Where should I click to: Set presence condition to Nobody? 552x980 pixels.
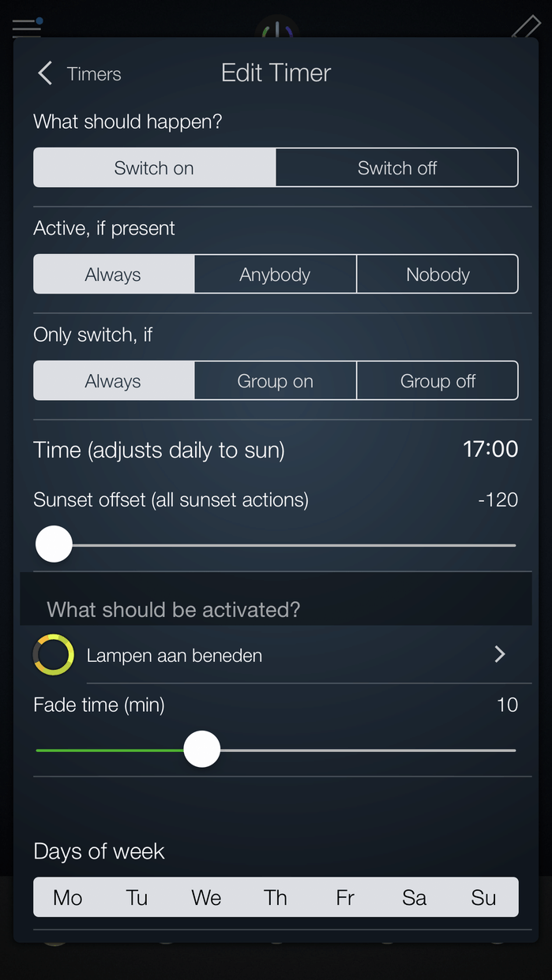[x=437, y=275]
